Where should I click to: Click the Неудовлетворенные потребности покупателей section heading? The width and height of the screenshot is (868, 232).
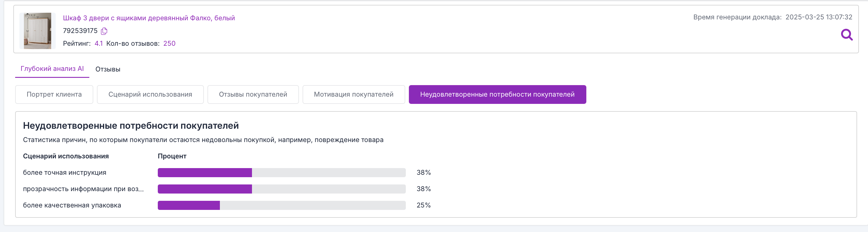(x=131, y=126)
